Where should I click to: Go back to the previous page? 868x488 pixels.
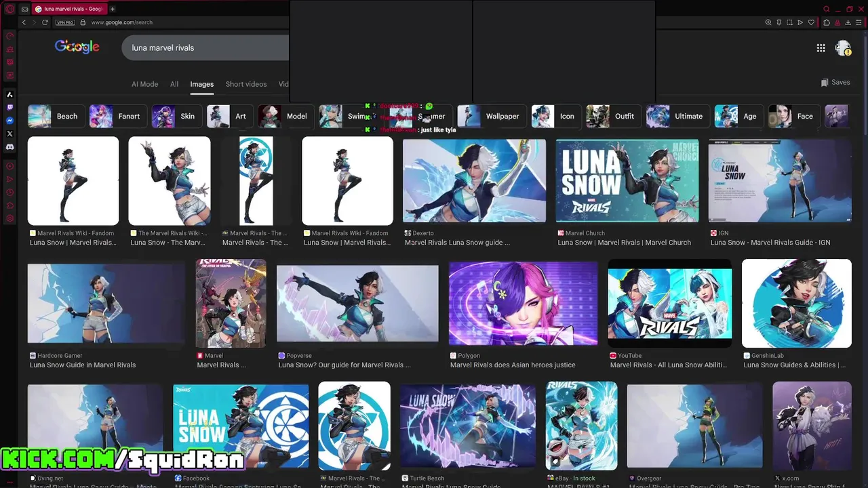pyautogui.click(x=24, y=22)
